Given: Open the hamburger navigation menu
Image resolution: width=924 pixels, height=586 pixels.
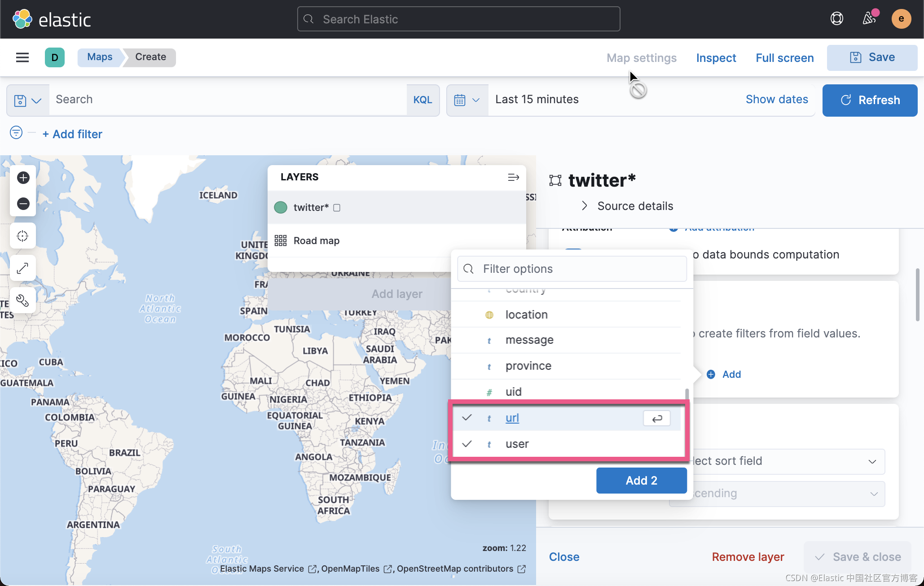Looking at the screenshot, I should (22, 57).
